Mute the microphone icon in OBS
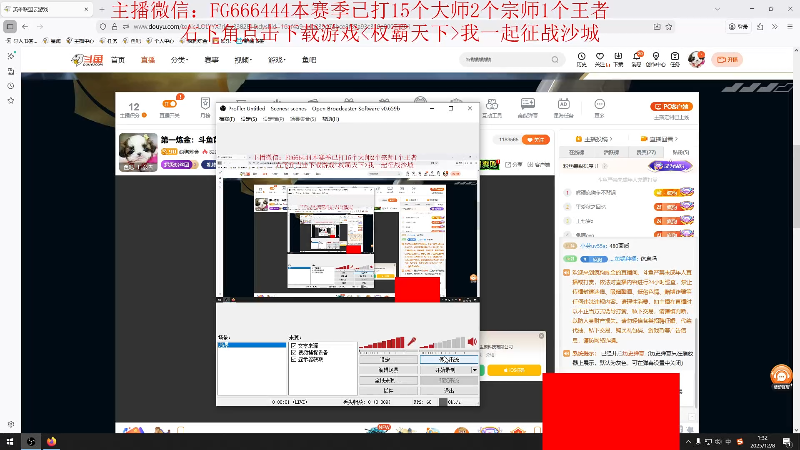Image resolution: width=800 pixels, height=450 pixels. point(412,341)
